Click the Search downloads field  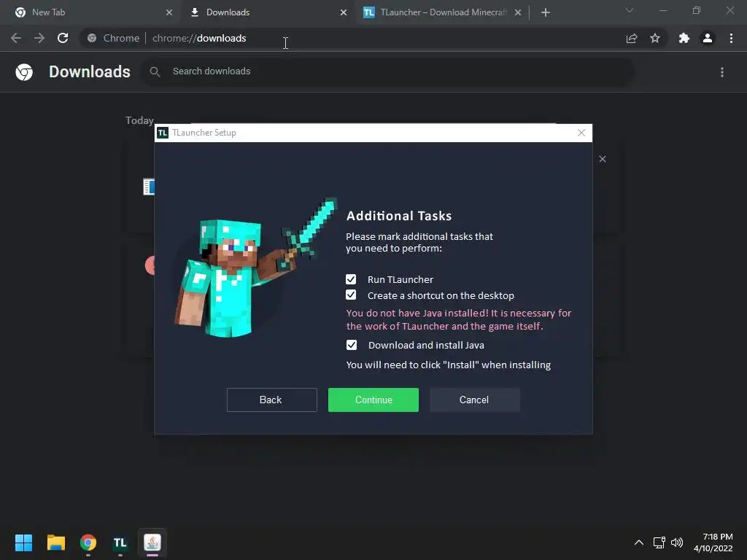387,71
